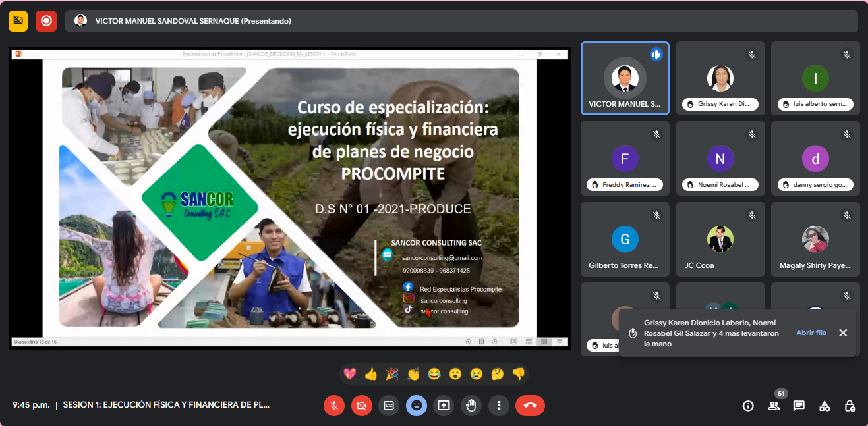This screenshot has width=868, height=426.
Task: Click the Abrir fila link
Action: tap(811, 333)
